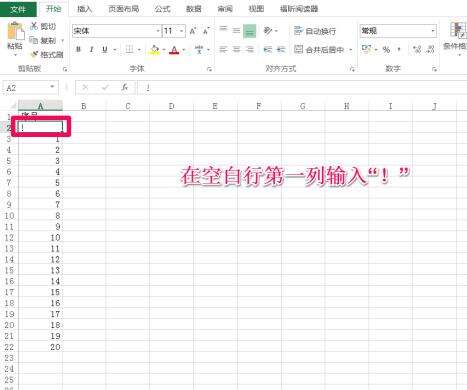Open alignment group dialog launcher

pos(352,69)
